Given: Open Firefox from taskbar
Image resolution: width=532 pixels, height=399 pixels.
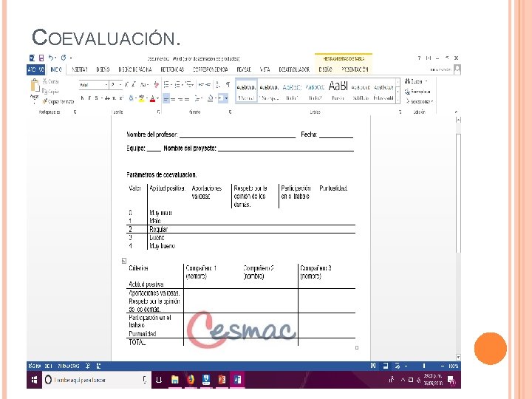Looking at the screenshot, I should [191, 380].
